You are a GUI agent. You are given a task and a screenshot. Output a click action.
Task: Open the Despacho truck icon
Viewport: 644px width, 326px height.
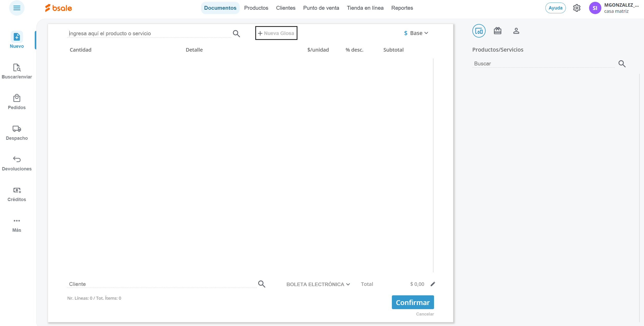[x=17, y=129]
